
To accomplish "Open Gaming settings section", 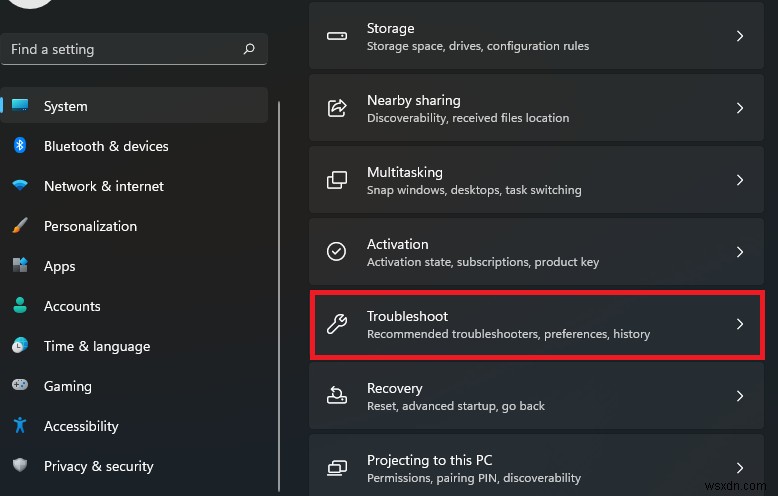I will pyautogui.click(x=68, y=386).
